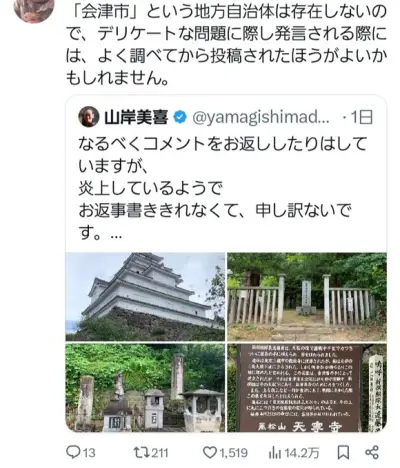Click the 1,519 likes count

(233, 453)
